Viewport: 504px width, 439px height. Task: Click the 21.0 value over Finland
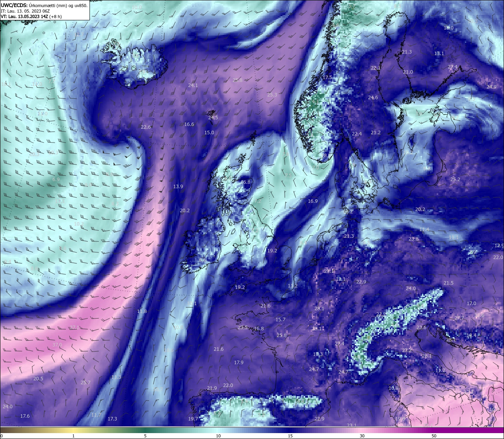pos(408,72)
